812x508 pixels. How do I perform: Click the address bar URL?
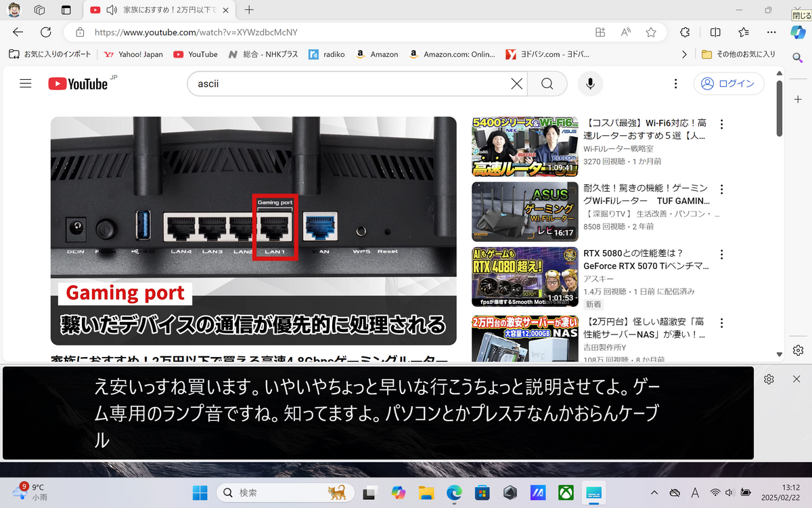tap(196, 32)
